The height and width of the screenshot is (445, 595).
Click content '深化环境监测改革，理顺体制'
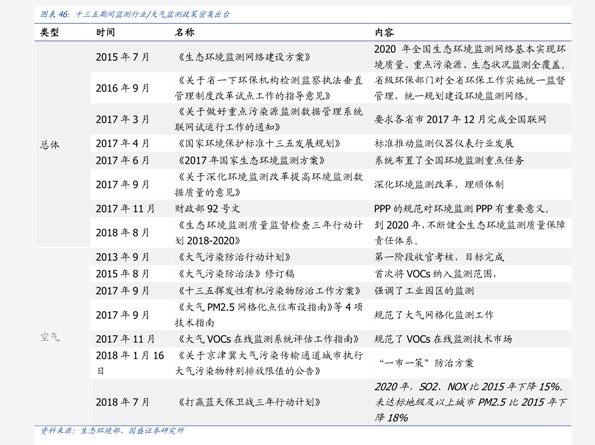click(x=439, y=184)
